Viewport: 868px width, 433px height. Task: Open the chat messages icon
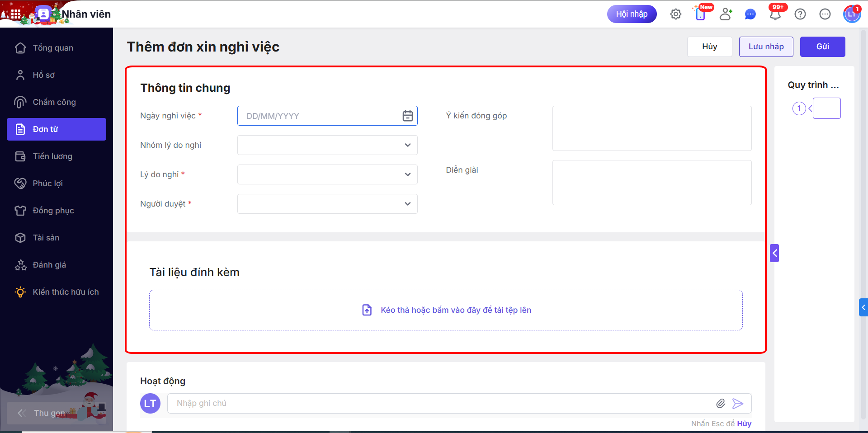(x=750, y=14)
